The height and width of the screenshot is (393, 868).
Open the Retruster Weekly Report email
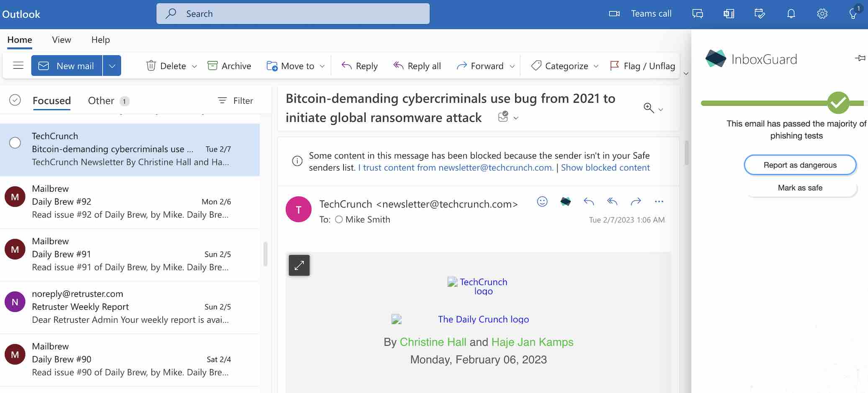click(130, 307)
